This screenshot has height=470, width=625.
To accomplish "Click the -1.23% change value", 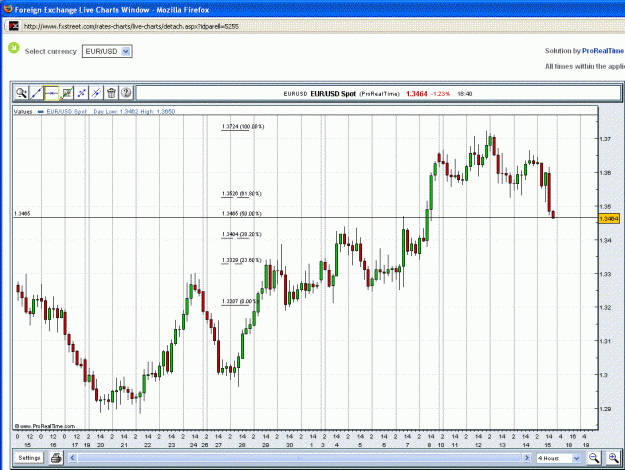I will [440, 94].
